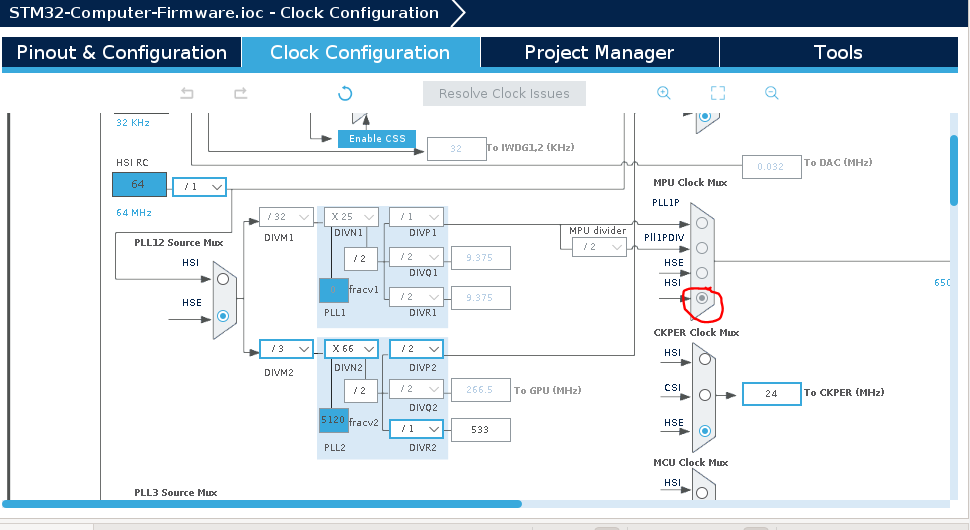Open the DIVQ2 /2 dropdown
The image size is (970, 530).
tap(416, 389)
